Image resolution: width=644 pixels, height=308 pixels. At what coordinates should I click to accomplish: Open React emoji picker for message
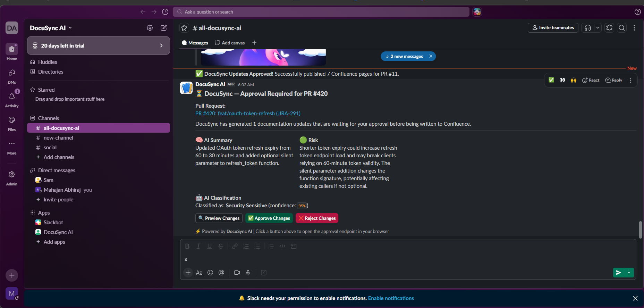[x=591, y=80]
